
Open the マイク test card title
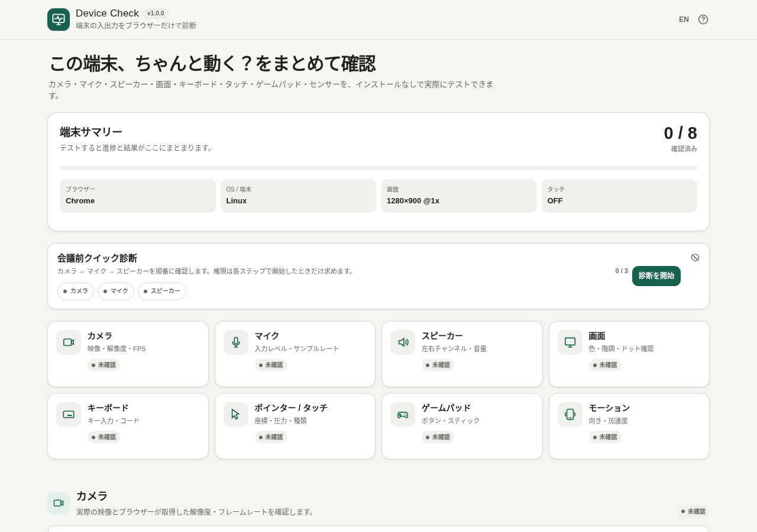tap(267, 336)
